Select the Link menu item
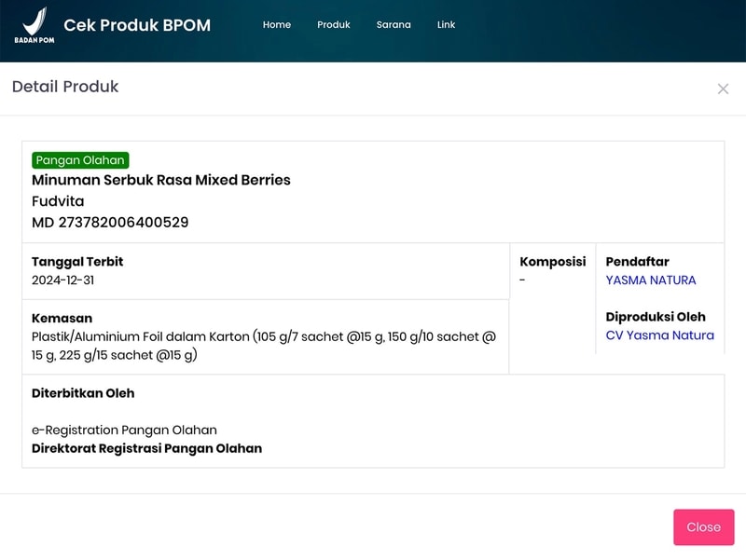The width and height of the screenshot is (746, 560). tap(446, 25)
